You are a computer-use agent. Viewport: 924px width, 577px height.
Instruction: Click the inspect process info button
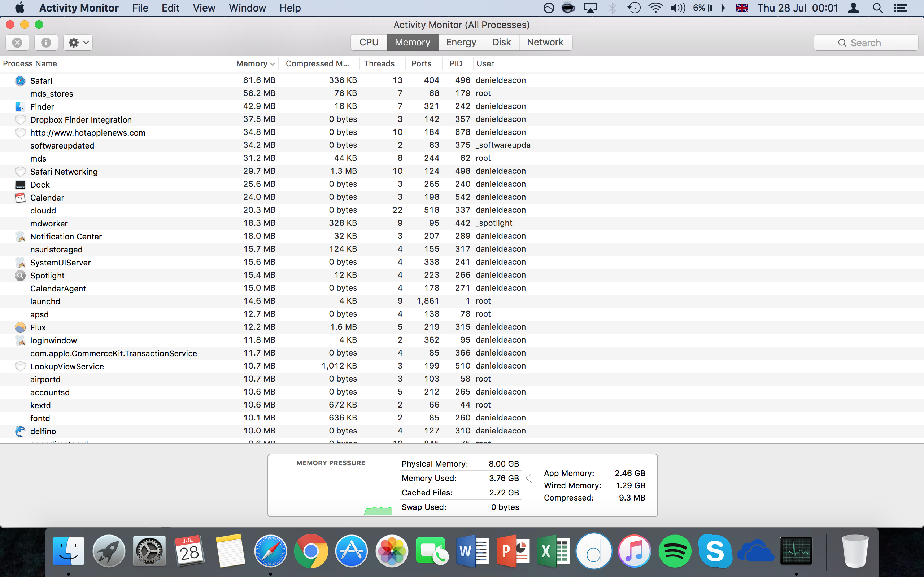click(x=45, y=42)
